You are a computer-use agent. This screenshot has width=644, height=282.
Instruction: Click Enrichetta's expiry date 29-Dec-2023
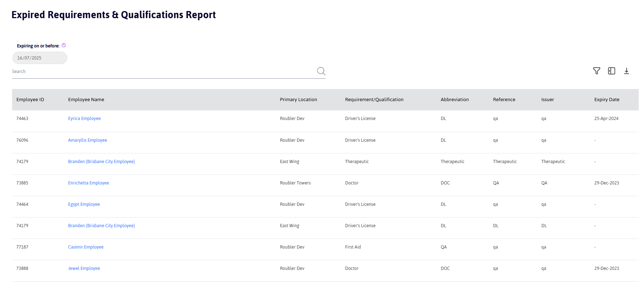click(607, 183)
